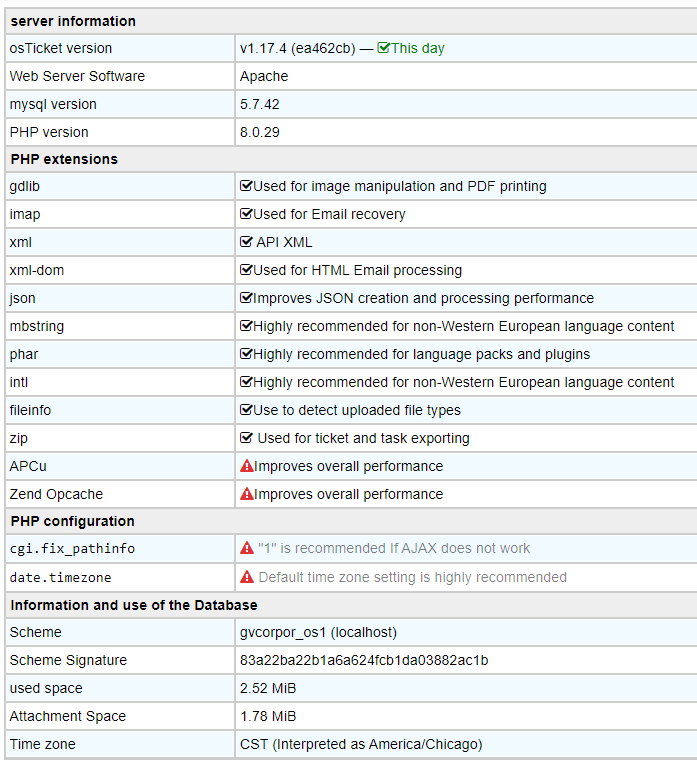Click the green checkmark beside This day
This screenshot has width=697, height=768.
(384, 48)
